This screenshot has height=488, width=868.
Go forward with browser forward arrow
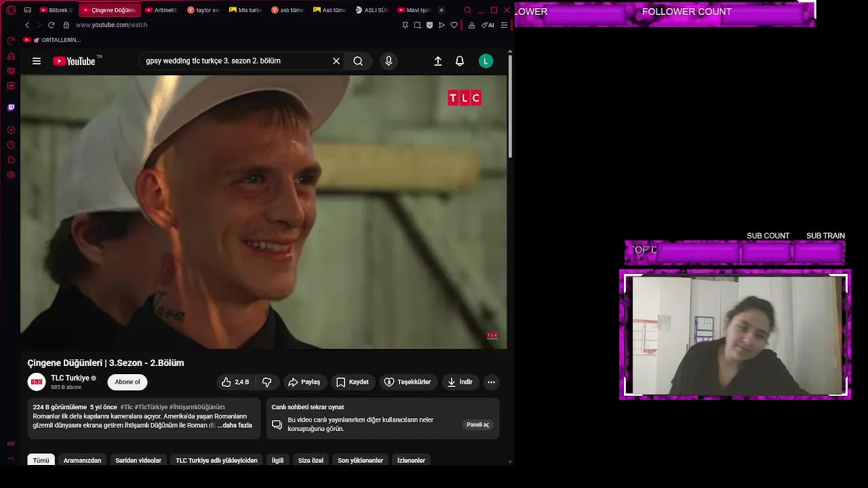coord(38,25)
